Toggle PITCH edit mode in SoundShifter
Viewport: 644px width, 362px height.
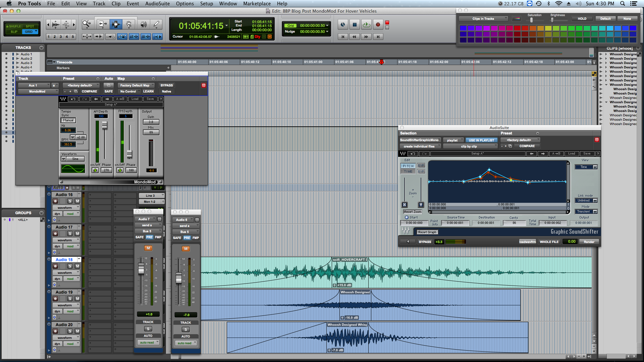pos(408,166)
